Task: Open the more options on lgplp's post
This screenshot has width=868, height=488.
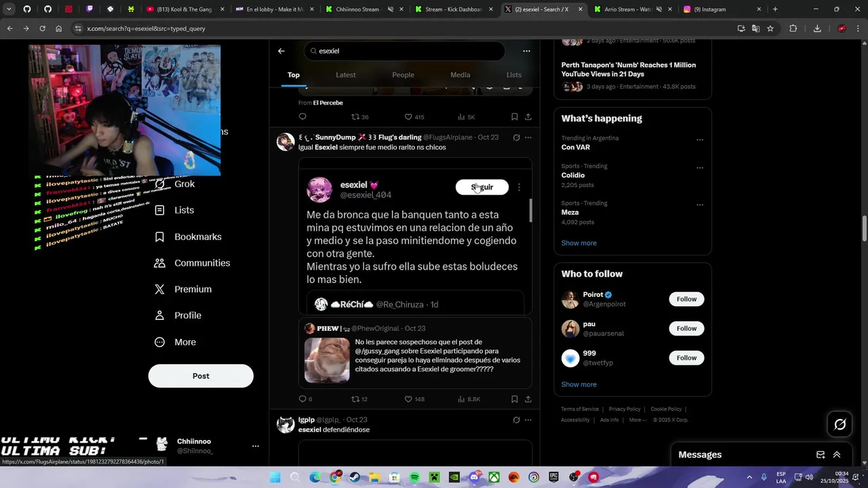Action: 528,420
